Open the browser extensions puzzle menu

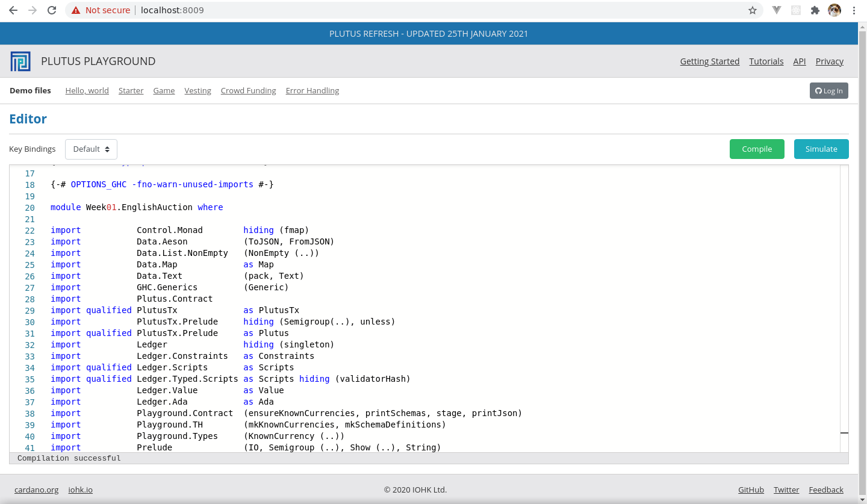click(815, 10)
